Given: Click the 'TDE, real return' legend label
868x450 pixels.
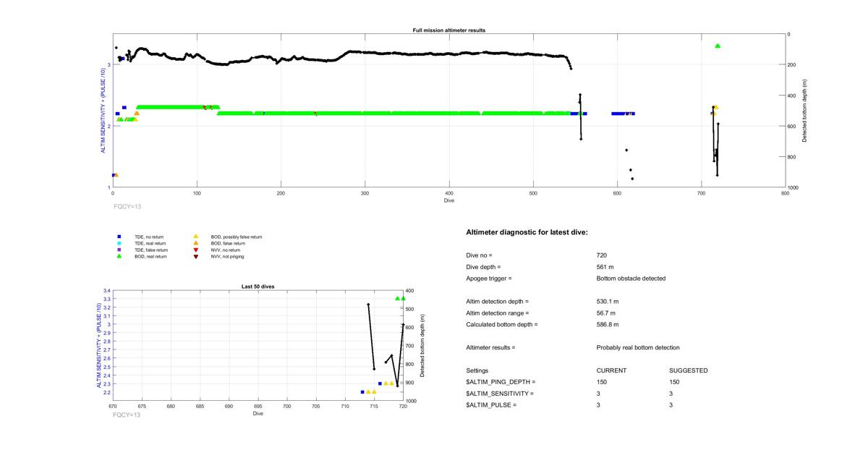Looking at the screenshot, I should coord(150,243).
